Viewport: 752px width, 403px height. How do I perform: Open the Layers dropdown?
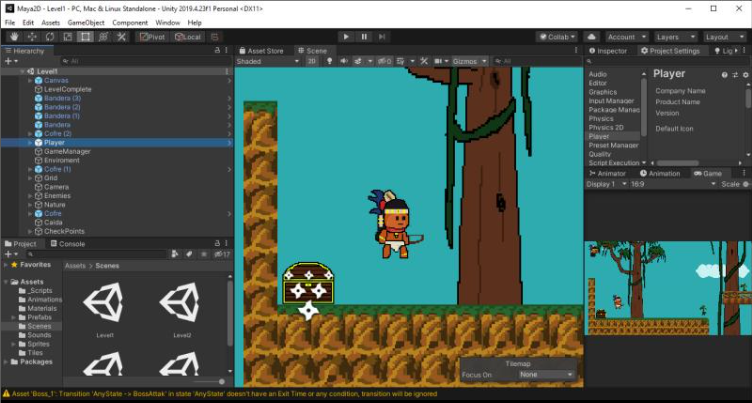tap(675, 37)
